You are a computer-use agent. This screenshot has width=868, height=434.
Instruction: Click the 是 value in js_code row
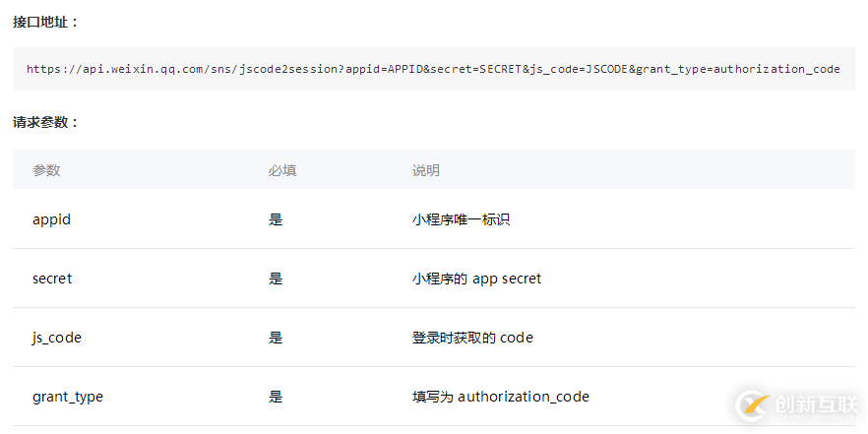click(276, 338)
